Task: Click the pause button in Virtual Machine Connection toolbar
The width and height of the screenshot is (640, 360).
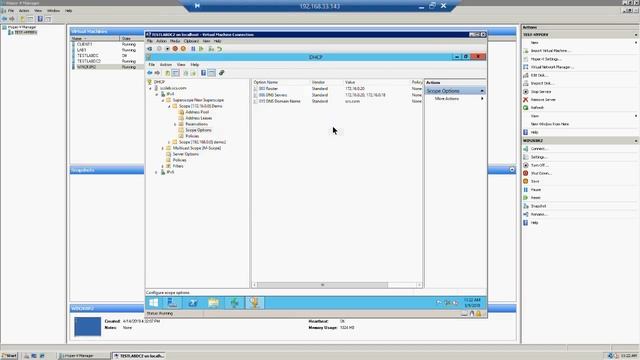Action: pyautogui.click(x=193, y=49)
